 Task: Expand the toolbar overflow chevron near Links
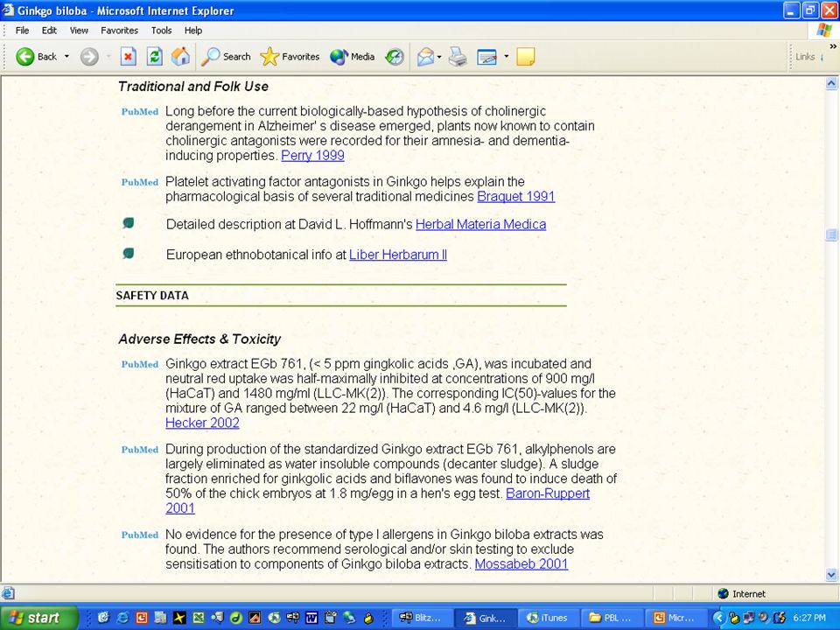click(x=833, y=46)
